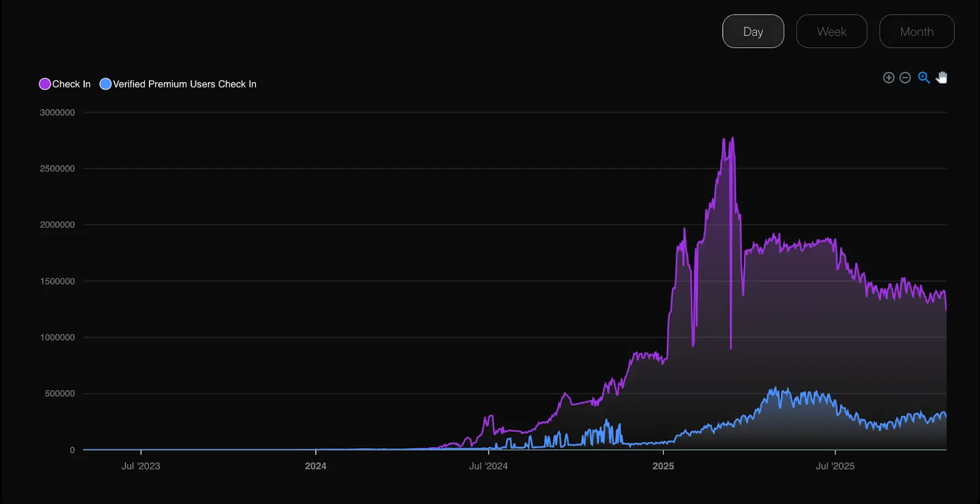
Task: Click the 2025 x-axis label
Action: click(663, 466)
